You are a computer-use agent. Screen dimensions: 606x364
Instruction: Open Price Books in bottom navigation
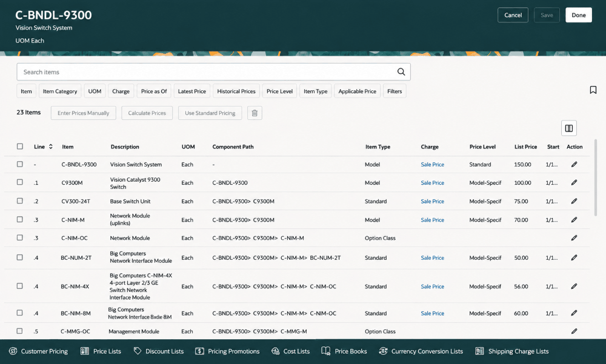point(344,351)
